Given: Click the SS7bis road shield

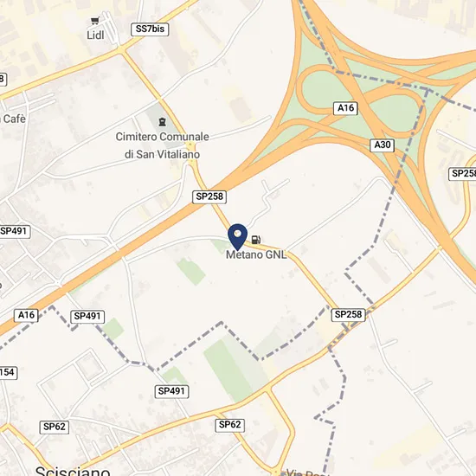Looking at the screenshot, I should tap(150, 29).
